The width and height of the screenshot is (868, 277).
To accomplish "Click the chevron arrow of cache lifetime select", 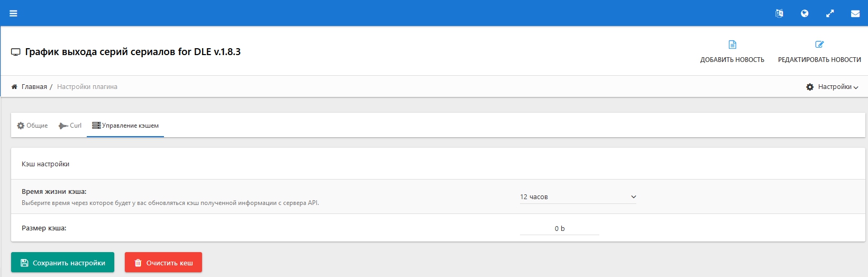I will (x=633, y=197).
